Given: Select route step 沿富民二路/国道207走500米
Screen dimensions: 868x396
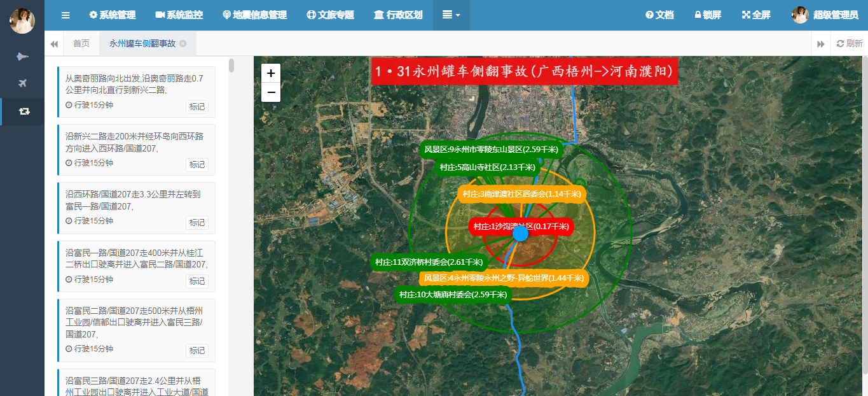Looking at the screenshot, I should point(136,330).
